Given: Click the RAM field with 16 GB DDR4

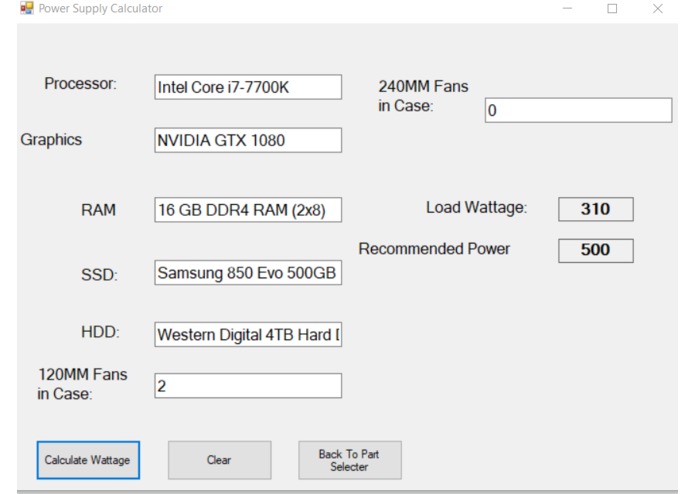Looking at the screenshot, I should (x=248, y=210).
